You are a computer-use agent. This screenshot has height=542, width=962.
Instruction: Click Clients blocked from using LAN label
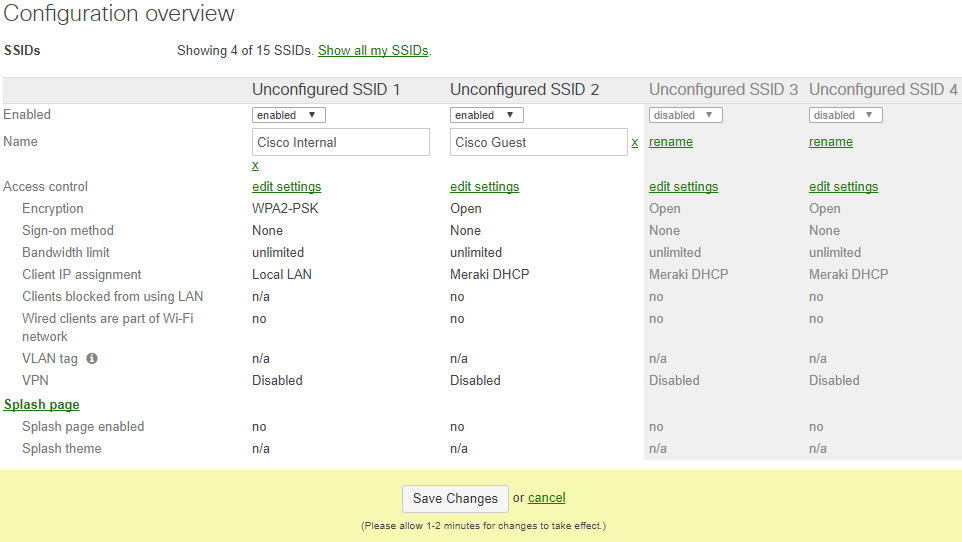click(x=113, y=296)
